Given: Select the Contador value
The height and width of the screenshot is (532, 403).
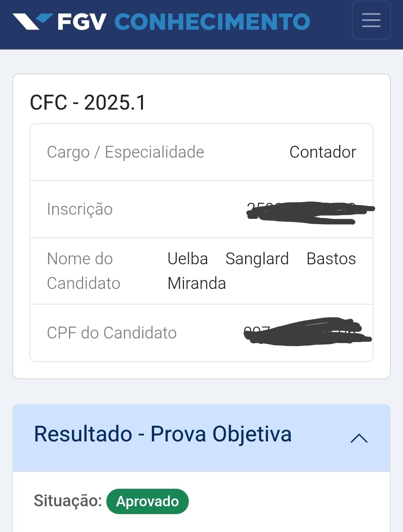Looking at the screenshot, I should (x=322, y=152).
